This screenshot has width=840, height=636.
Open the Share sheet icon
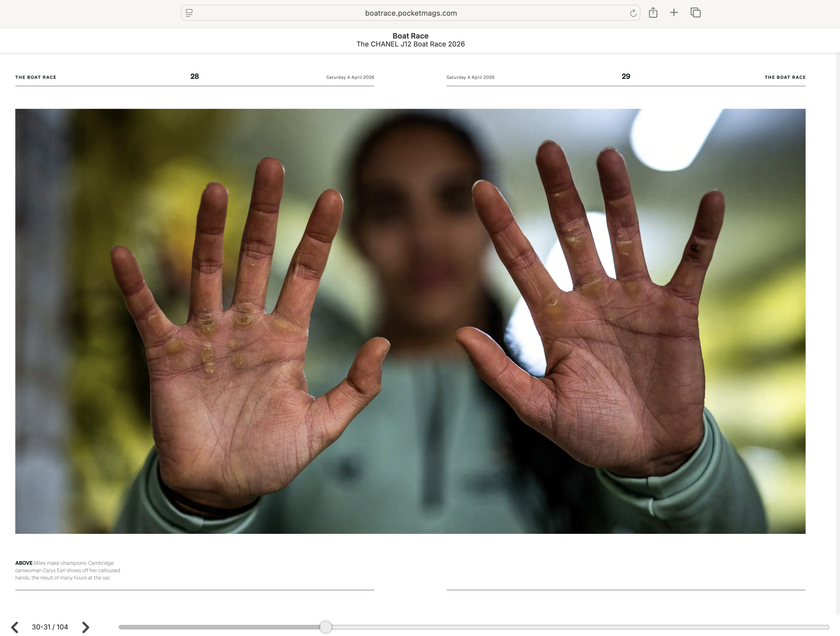pyautogui.click(x=653, y=13)
